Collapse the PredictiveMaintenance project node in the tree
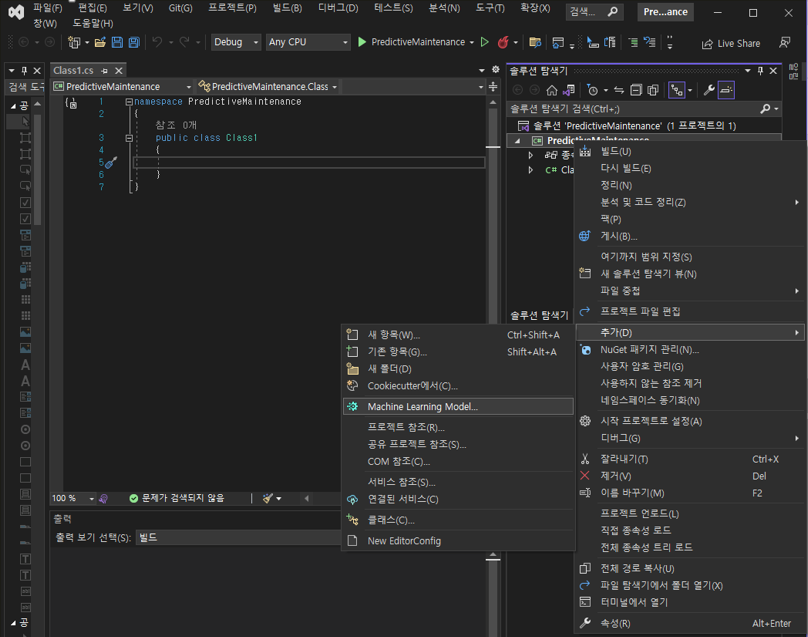808x637 pixels. [x=517, y=141]
